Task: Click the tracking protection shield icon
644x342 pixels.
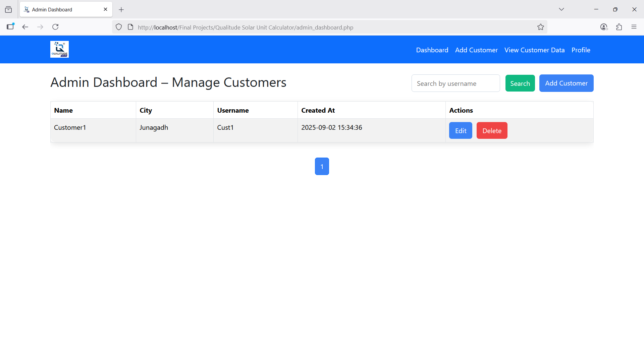Action: point(119,27)
